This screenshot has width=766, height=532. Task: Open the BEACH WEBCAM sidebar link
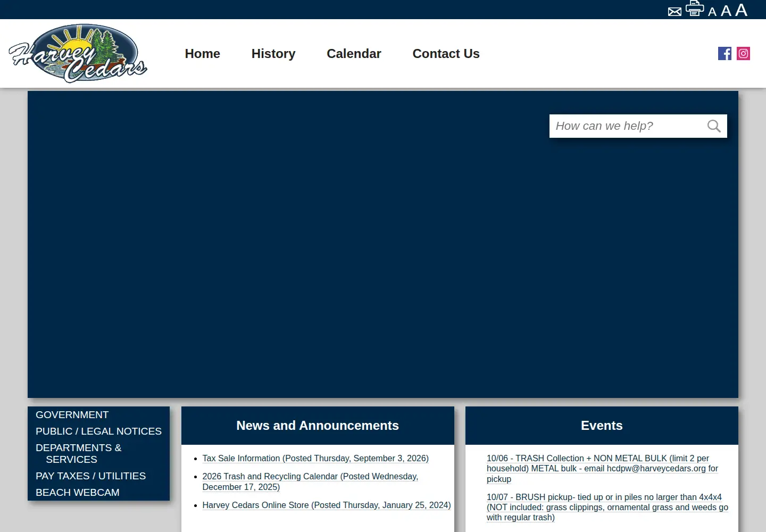(78, 493)
